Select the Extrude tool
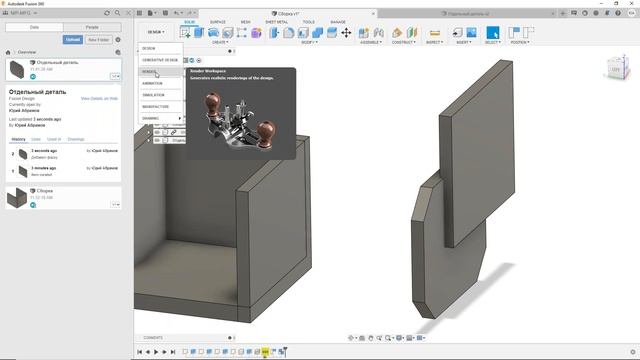Image resolution: width=640 pixels, height=360 pixels. click(x=199, y=33)
